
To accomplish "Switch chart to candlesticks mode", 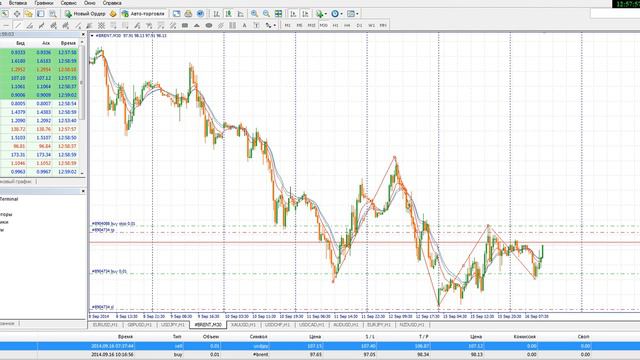I will [229, 13].
